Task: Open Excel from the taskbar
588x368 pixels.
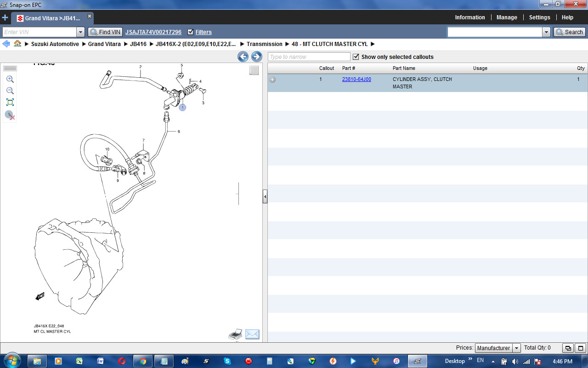Action: click(x=79, y=361)
